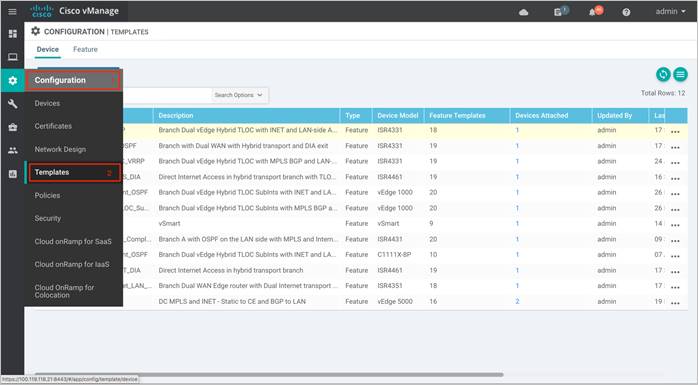This screenshot has width=698, height=385.
Task: Open more actions for DIA exit row
Action: pyautogui.click(x=675, y=147)
